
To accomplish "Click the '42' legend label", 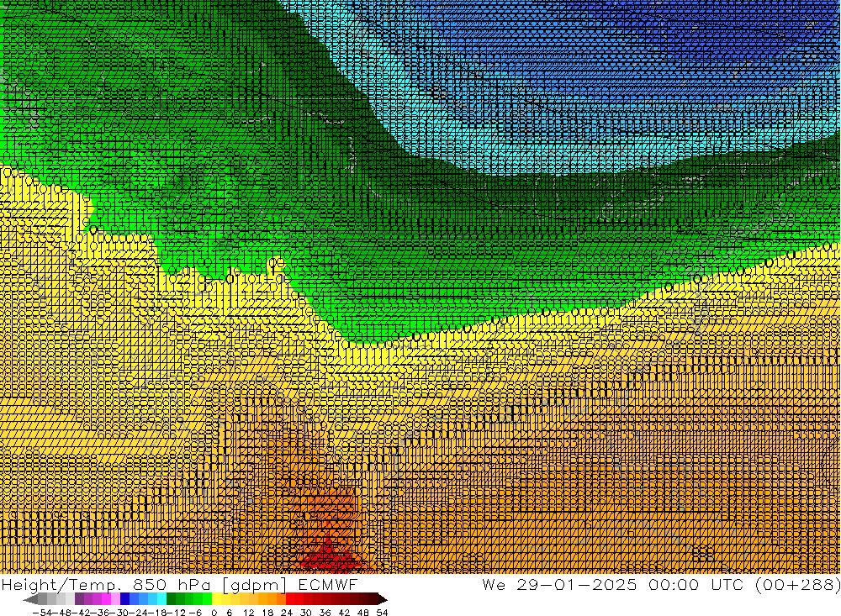I will click(344, 613).
